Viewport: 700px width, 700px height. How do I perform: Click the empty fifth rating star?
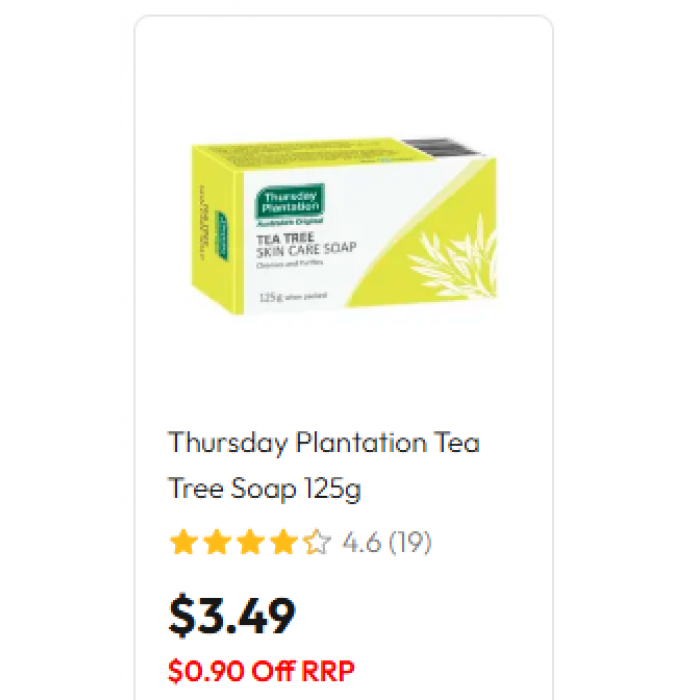317,542
